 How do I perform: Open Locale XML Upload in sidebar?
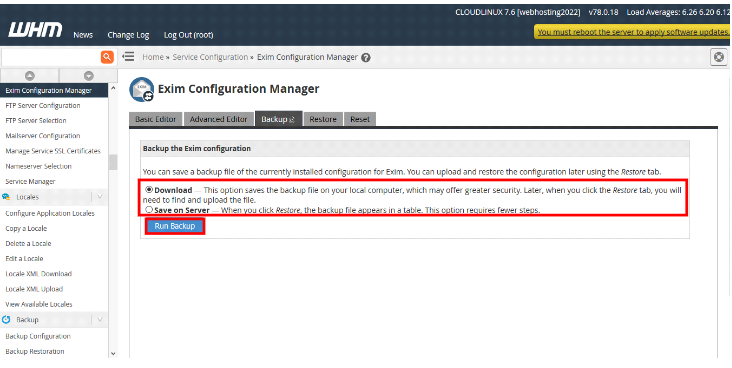tap(34, 289)
